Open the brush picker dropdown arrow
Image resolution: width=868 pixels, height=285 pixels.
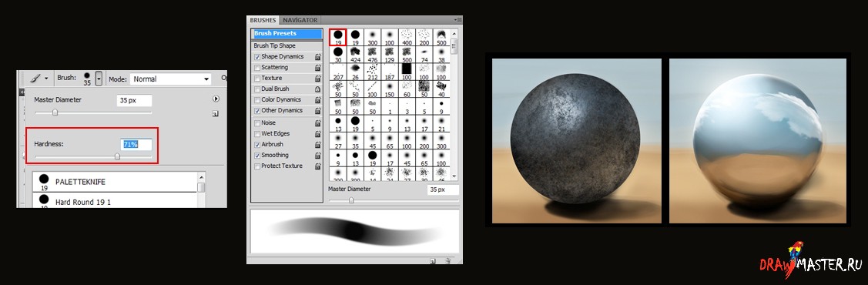[x=99, y=79]
